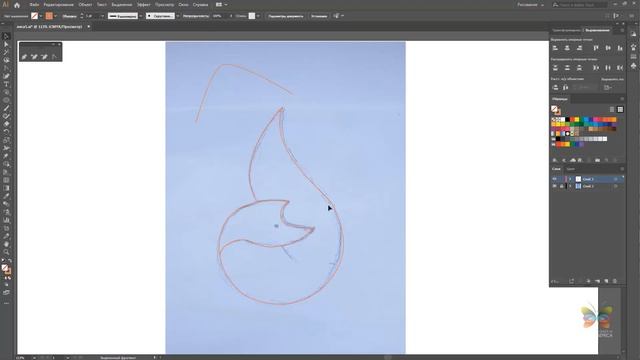Open the graphic style dropdown

[x=258, y=16]
